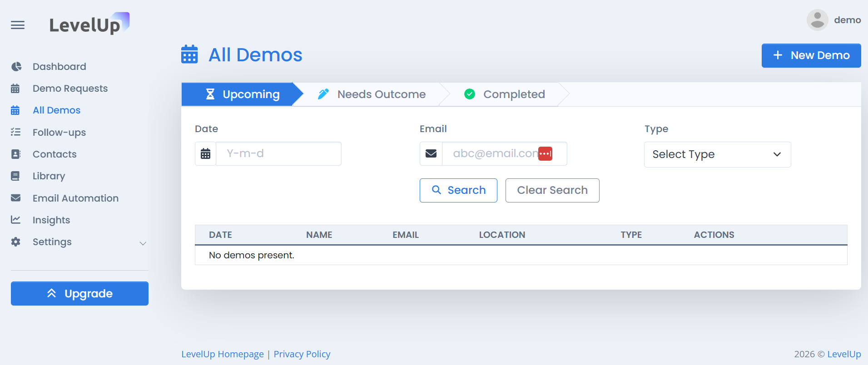This screenshot has width=868, height=365.
Task: Open the demo user avatar
Action: [817, 20]
